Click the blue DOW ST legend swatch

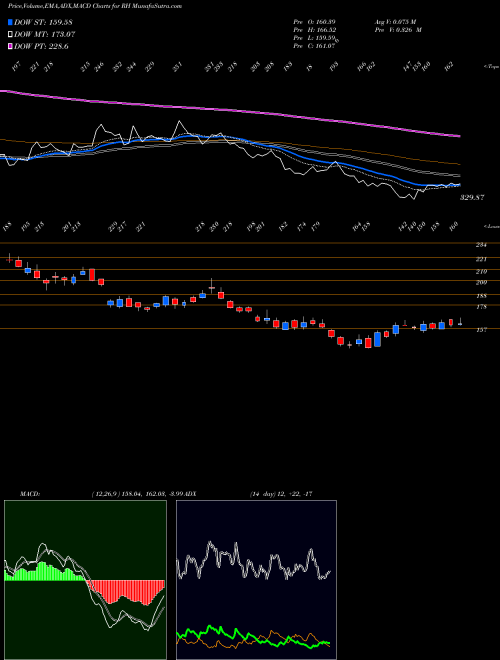(x=10, y=22)
